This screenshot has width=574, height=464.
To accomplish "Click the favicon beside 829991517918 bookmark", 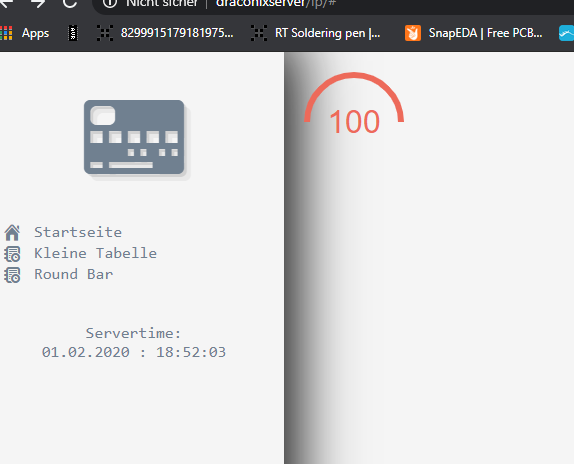I will point(105,33).
